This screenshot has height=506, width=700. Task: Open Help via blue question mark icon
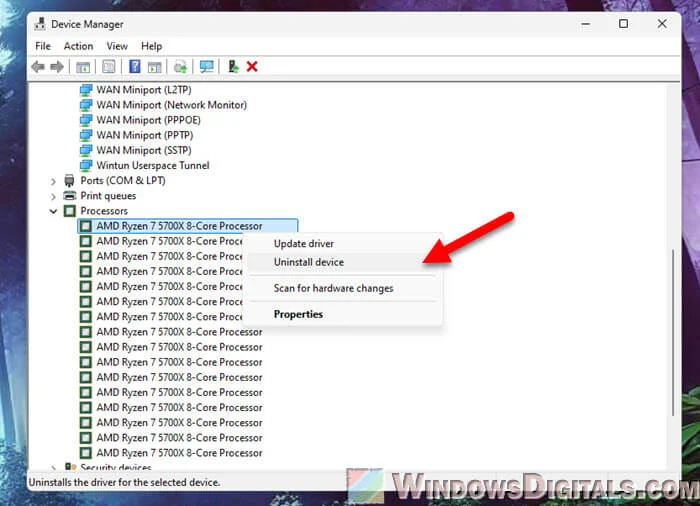click(x=134, y=67)
